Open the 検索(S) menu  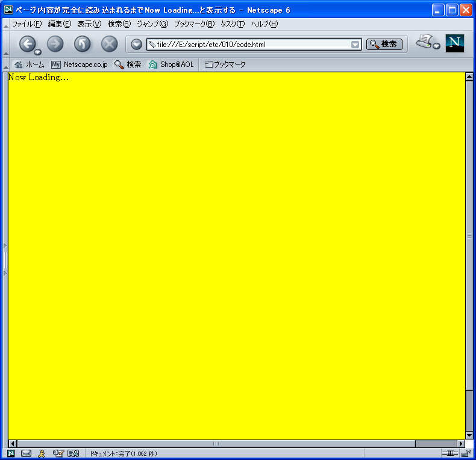(x=119, y=24)
